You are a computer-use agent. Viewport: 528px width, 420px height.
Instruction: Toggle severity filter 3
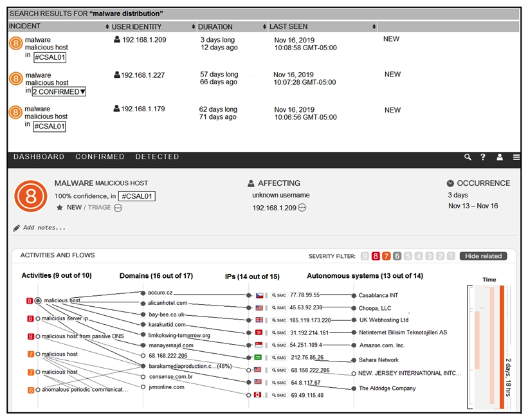click(x=430, y=257)
